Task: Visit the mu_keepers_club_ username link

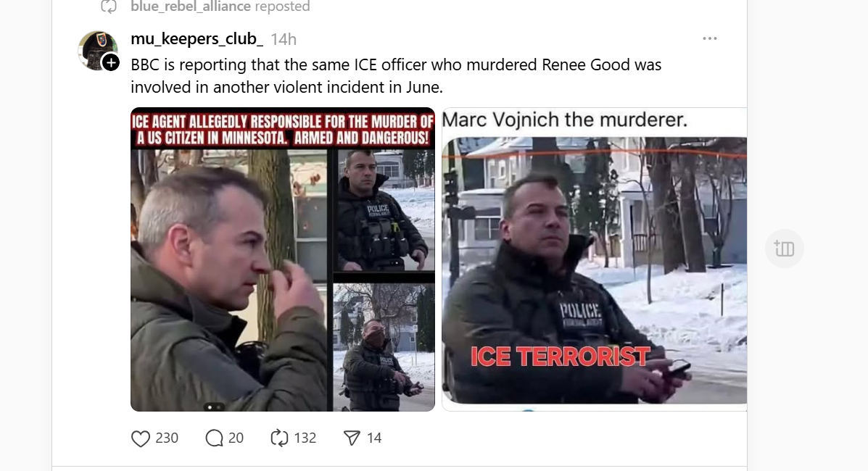Action: click(197, 38)
